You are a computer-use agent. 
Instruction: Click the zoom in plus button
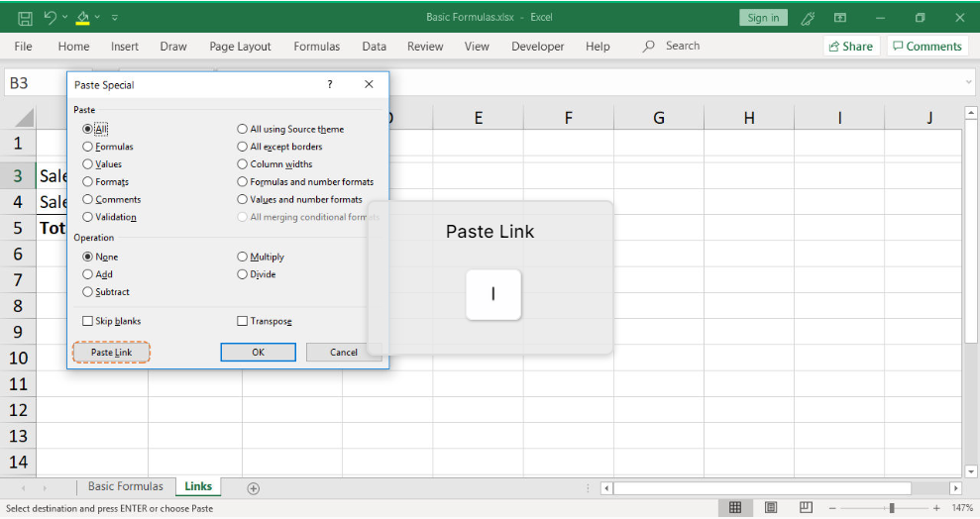pyautogui.click(x=936, y=508)
